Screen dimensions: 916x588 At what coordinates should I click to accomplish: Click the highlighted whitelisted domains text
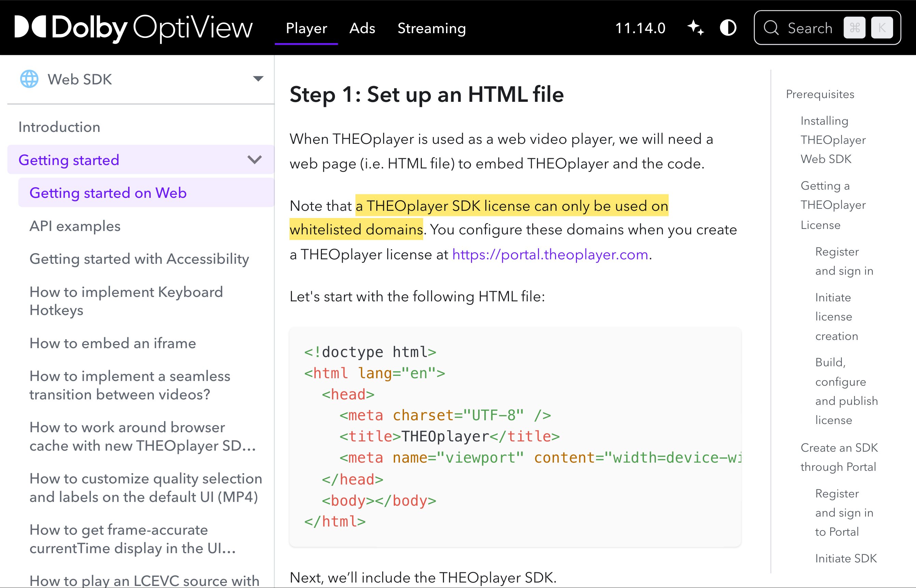coord(356,229)
